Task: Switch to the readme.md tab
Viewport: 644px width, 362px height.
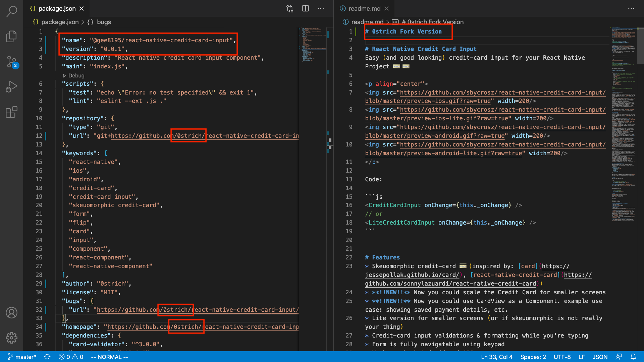Action: [x=364, y=9]
